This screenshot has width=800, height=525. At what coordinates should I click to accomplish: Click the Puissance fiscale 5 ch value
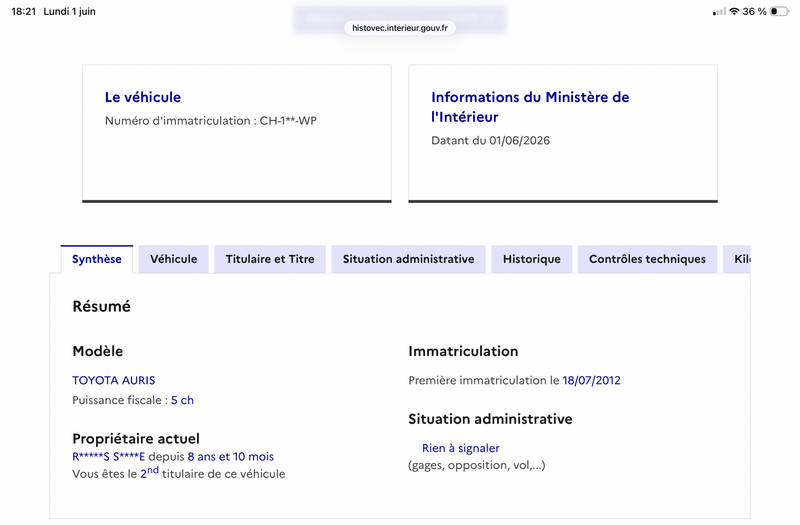(x=183, y=400)
